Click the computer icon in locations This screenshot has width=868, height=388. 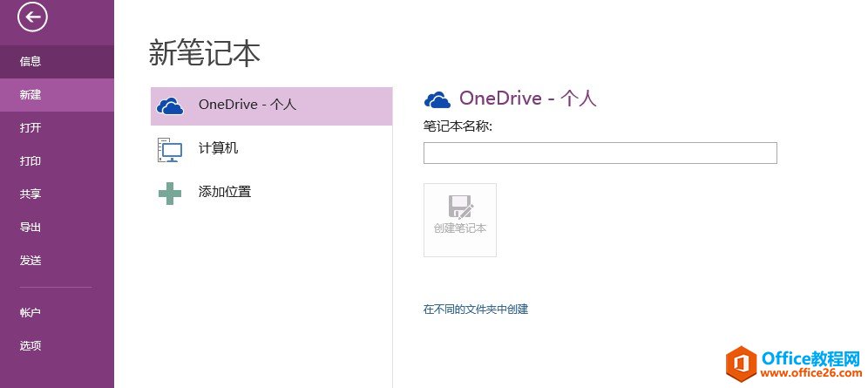(169, 150)
